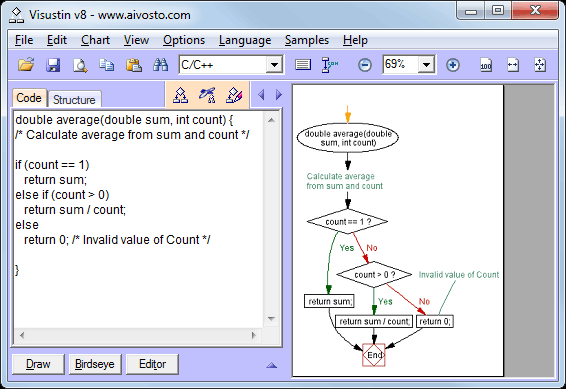The height and width of the screenshot is (389, 566).
Task: Click the orange entry arrow atop flowchart
Action: click(348, 115)
